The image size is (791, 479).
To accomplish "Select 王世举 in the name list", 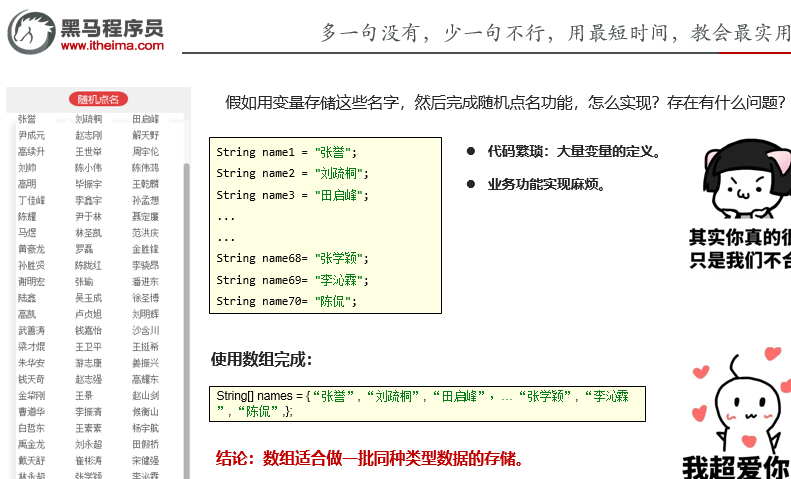I will point(88,151).
